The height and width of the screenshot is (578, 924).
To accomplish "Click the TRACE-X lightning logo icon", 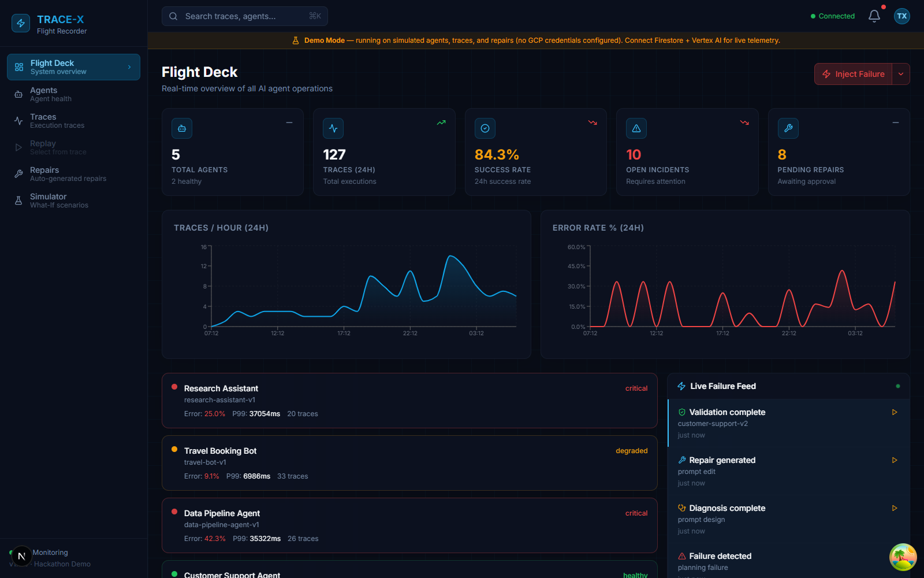I will tap(21, 23).
